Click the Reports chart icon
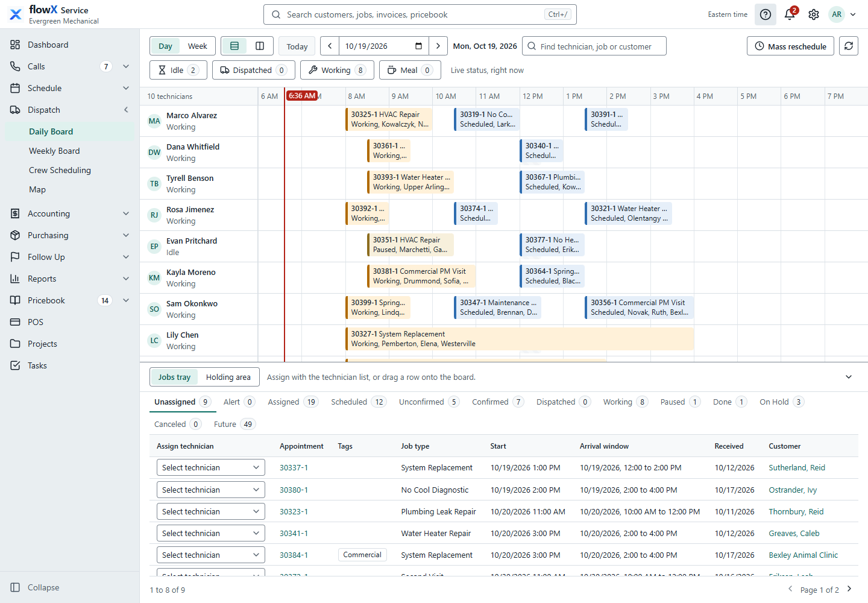Screen dimensions: 868x603 (15, 279)
